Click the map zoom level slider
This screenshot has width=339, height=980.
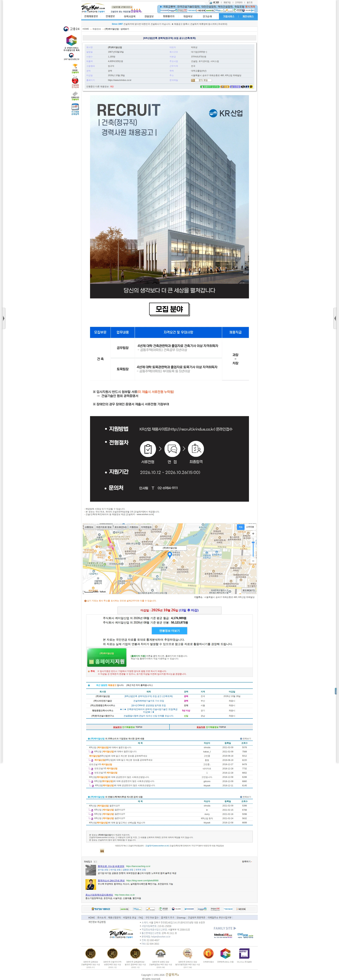(253, 547)
